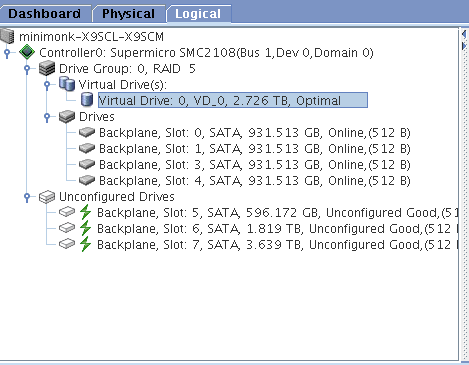Click the Slot 5 unconfigured drive icon
469x365 pixels.
point(67,212)
